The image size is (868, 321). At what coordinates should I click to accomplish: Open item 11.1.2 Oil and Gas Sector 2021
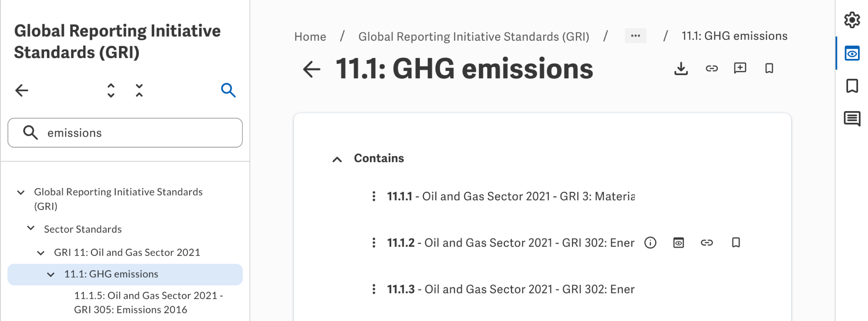511,243
